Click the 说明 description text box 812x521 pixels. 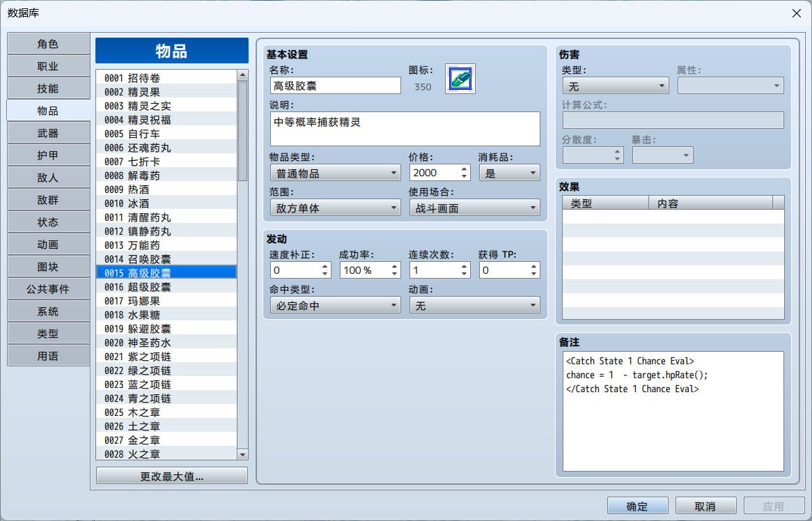coord(405,129)
